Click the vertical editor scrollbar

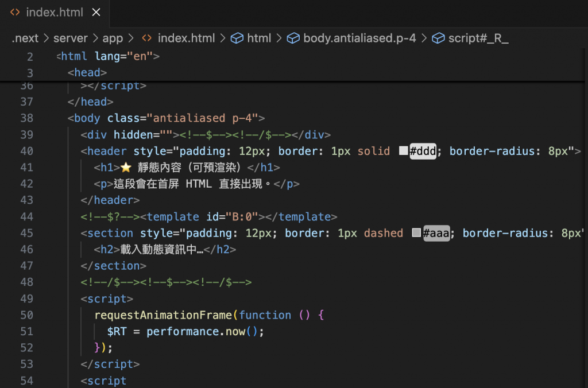pos(586,218)
